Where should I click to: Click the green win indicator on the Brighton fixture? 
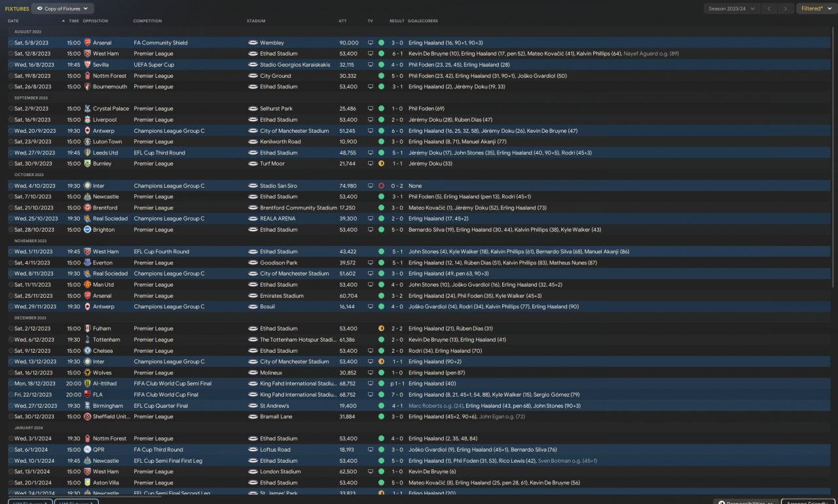tap(381, 230)
